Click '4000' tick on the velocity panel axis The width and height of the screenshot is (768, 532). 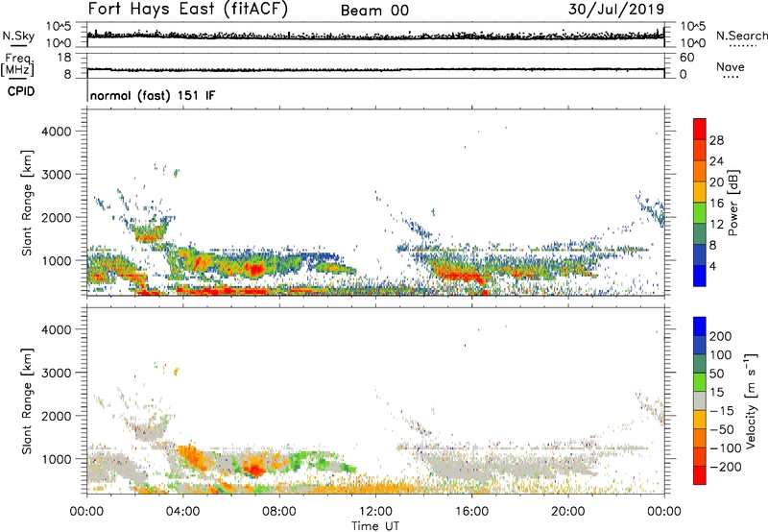(x=57, y=329)
